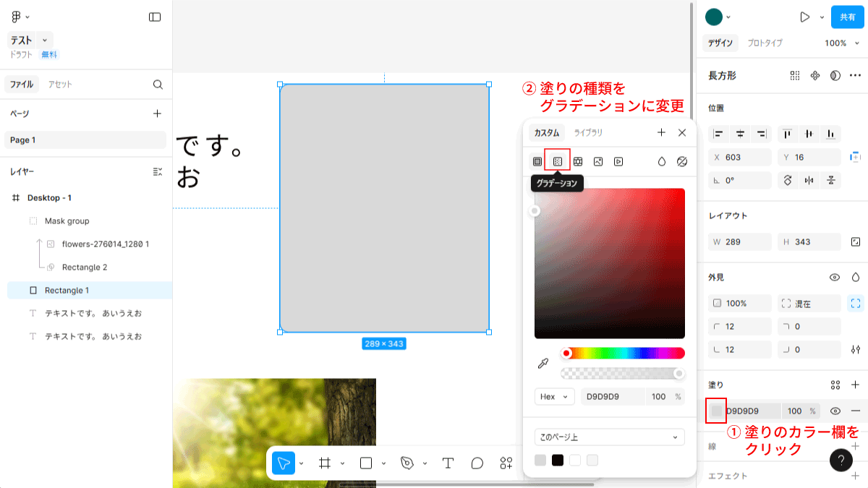Select the Text tool in toolbar
Screen dimensions: 868x488
tap(448, 463)
